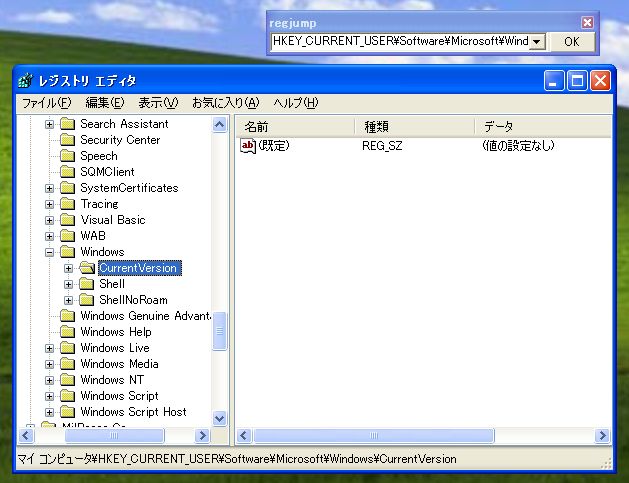Select the Windows Help folder icon
Screen dimensions: 629x483
[67, 332]
